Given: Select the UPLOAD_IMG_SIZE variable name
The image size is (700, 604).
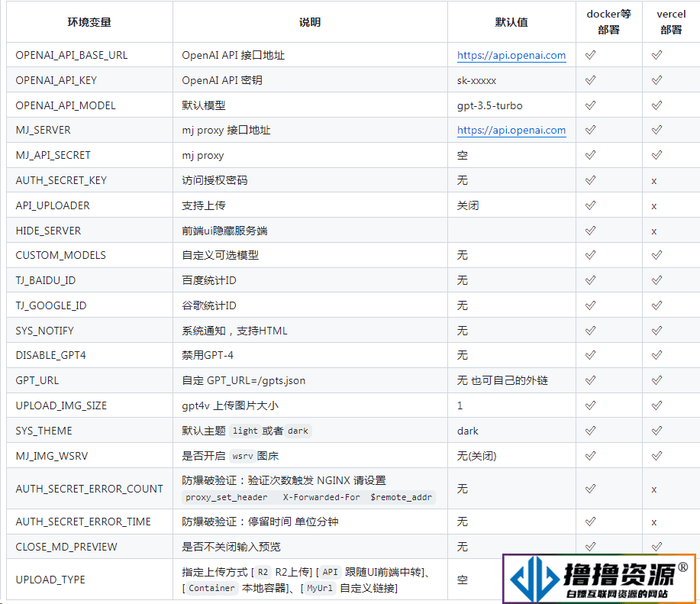Looking at the screenshot, I should click(61, 405).
